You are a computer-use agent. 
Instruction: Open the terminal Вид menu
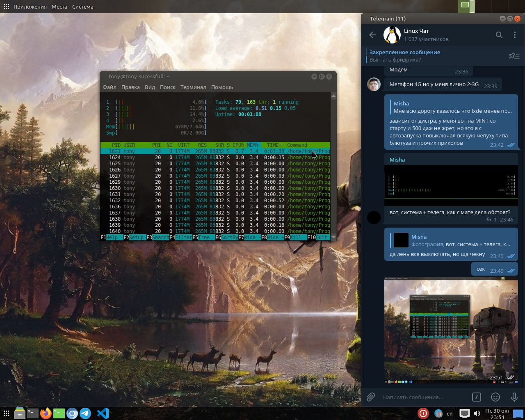coord(150,87)
